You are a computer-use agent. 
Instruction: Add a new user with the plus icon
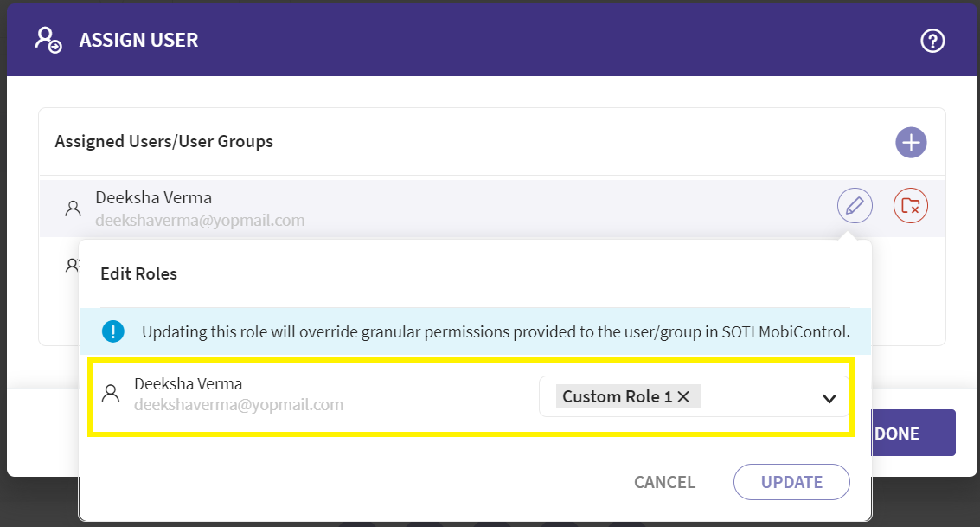[911, 142]
